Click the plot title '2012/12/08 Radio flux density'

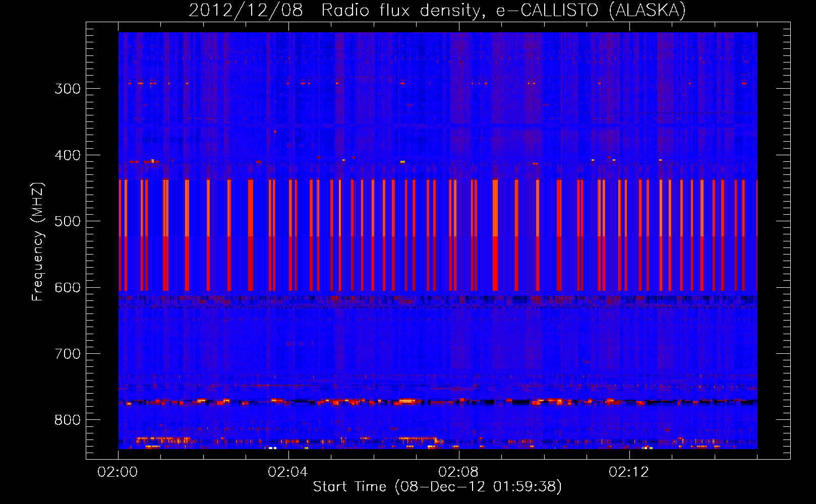(437, 10)
